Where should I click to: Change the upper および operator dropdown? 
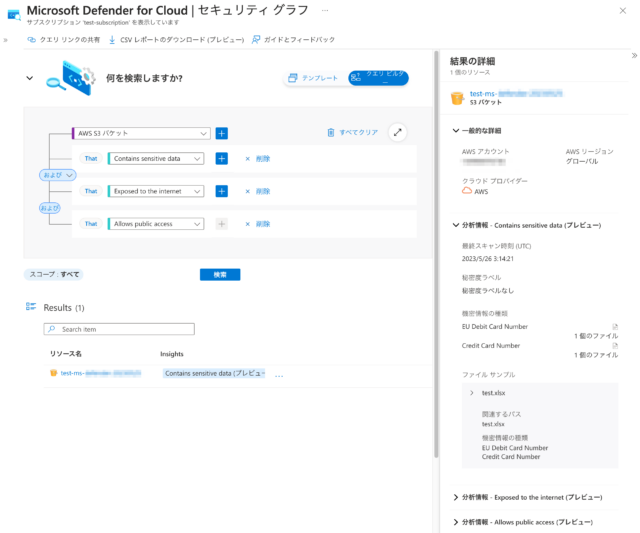pyautogui.click(x=58, y=175)
